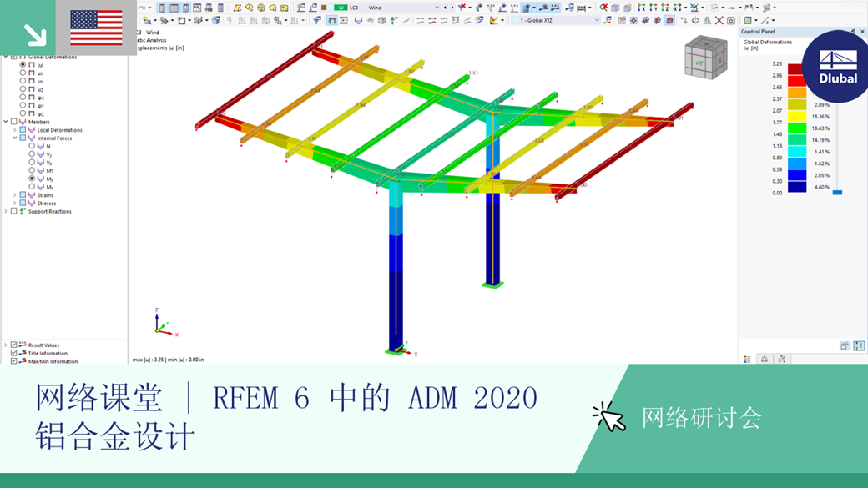
Task: Expand the Local Deformations node
Action: coord(14,130)
